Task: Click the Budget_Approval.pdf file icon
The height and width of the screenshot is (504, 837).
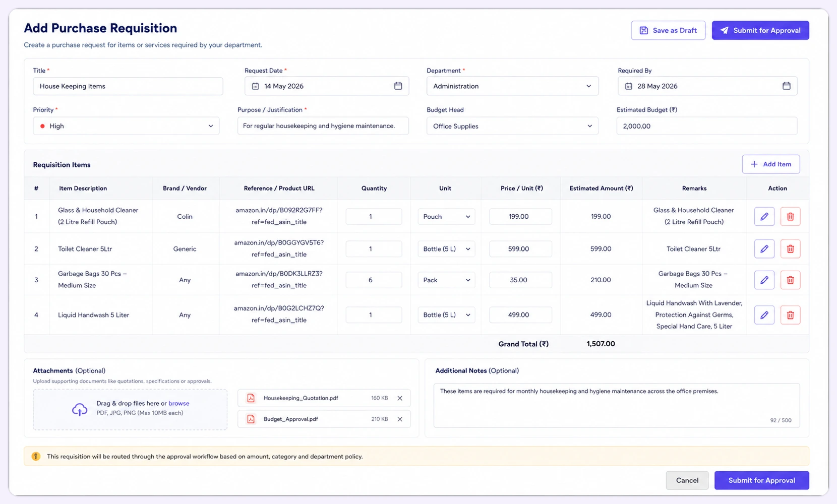Action: pyautogui.click(x=251, y=419)
